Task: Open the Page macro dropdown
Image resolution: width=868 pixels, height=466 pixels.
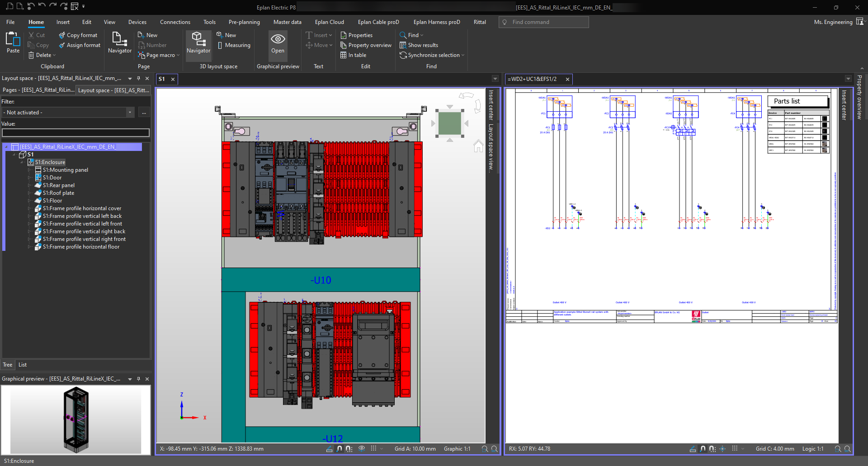Action: click(x=178, y=55)
